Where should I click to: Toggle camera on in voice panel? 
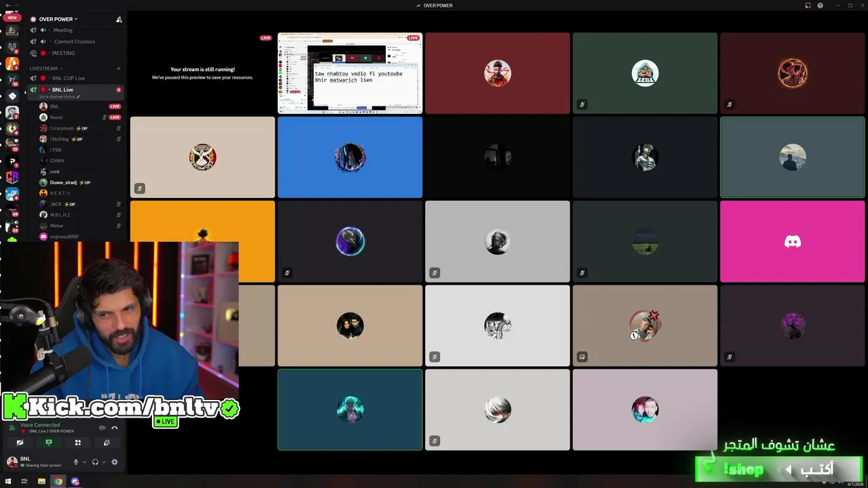click(20, 443)
